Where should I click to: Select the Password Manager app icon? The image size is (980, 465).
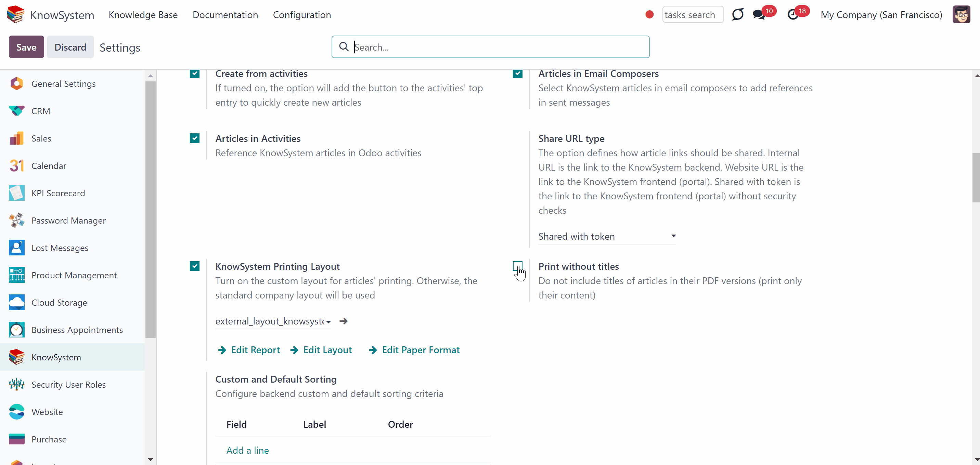[x=17, y=221]
